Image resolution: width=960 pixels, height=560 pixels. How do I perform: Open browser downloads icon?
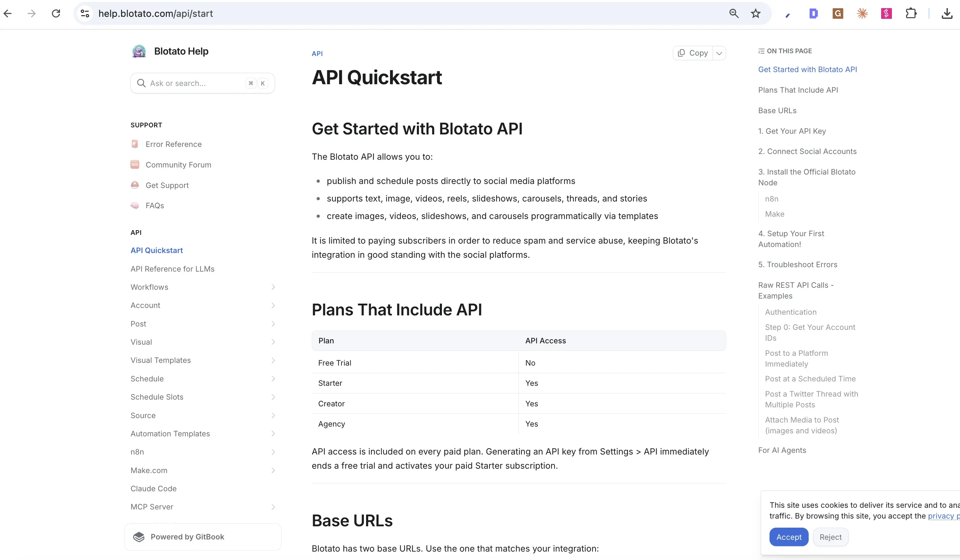947,14
